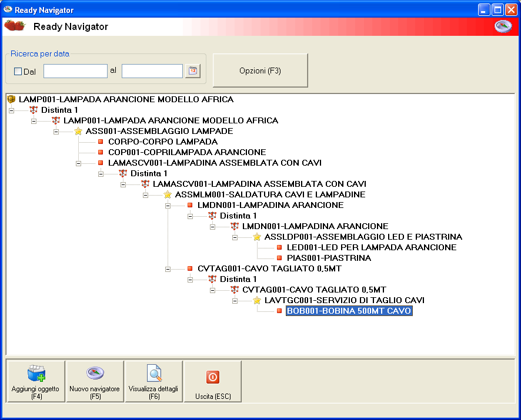Click red square icon of first CVTAG001
This screenshot has width=521, height=420.
point(190,268)
